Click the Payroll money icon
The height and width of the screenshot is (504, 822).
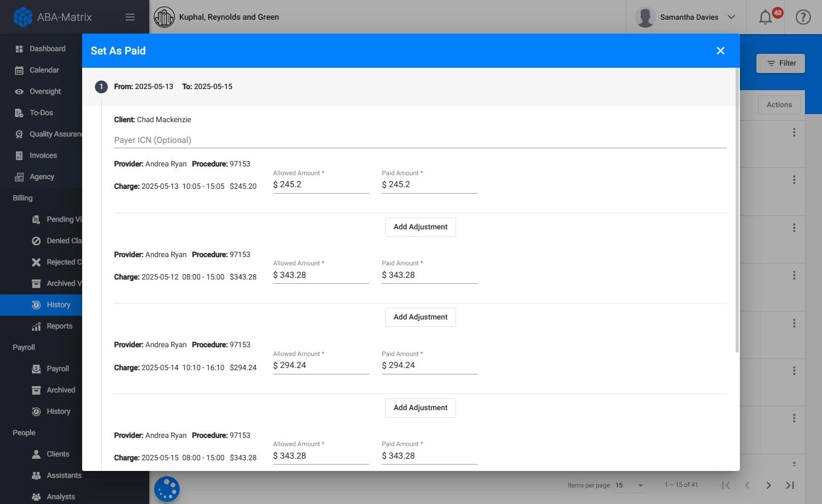click(36, 369)
